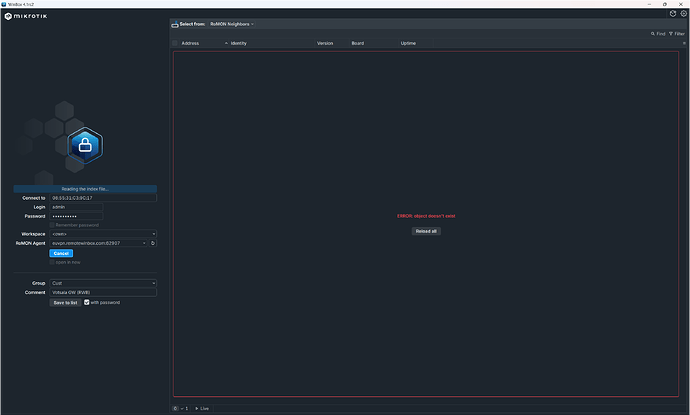Open the Filter funnel option

(677, 34)
